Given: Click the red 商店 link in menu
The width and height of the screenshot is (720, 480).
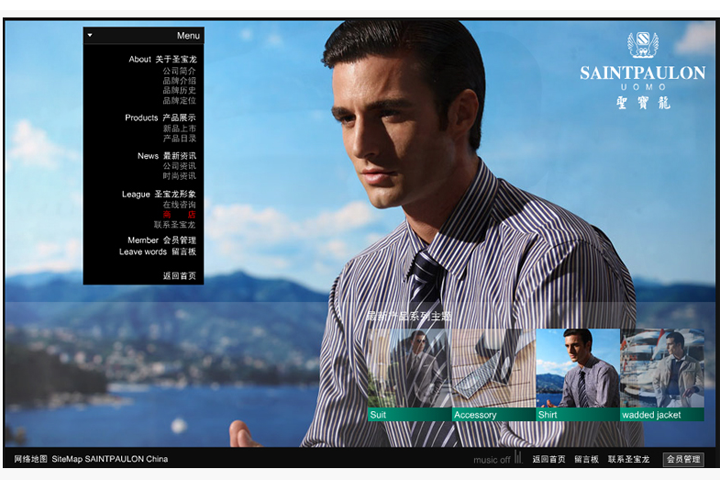Looking at the screenshot, I should [179, 215].
